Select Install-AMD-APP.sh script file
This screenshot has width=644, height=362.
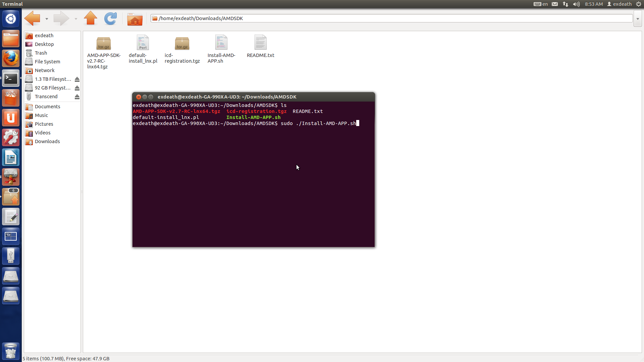pos(221,49)
